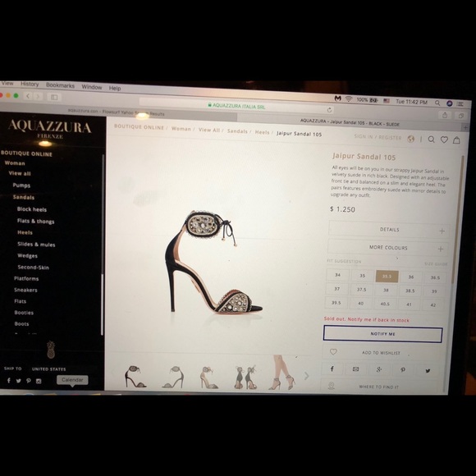Open Slides & mules subcategory

[36, 245]
